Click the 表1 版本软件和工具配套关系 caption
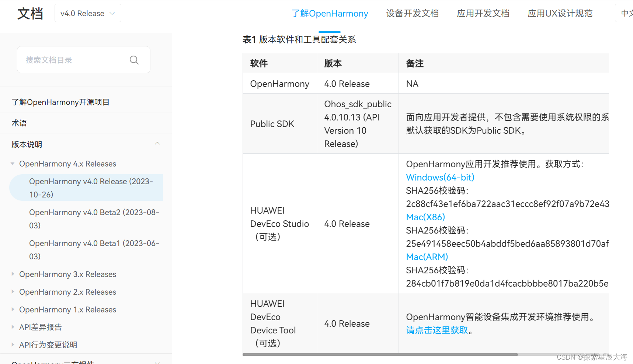The height and width of the screenshot is (364, 633). [299, 39]
